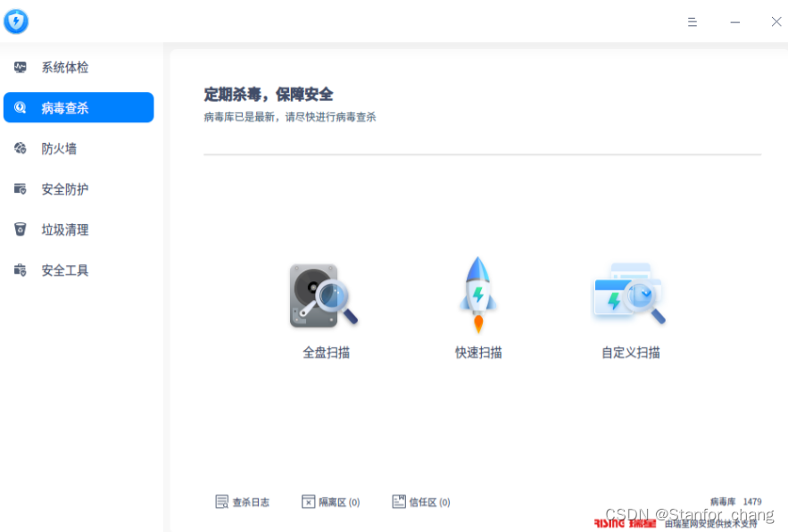
Task: Click the 系统体检 monitor icon
Action: [x=21, y=67]
